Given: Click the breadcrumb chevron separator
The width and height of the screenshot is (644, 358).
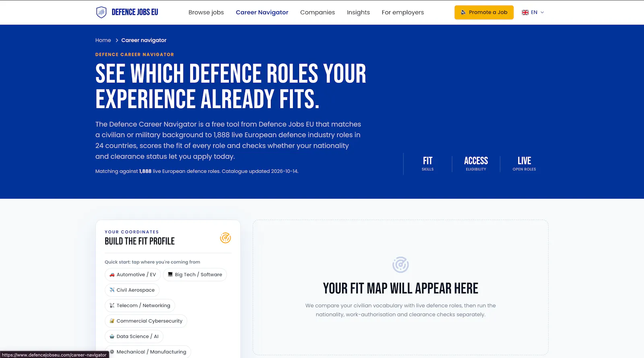Looking at the screenshot, I should tap(117, 40).
